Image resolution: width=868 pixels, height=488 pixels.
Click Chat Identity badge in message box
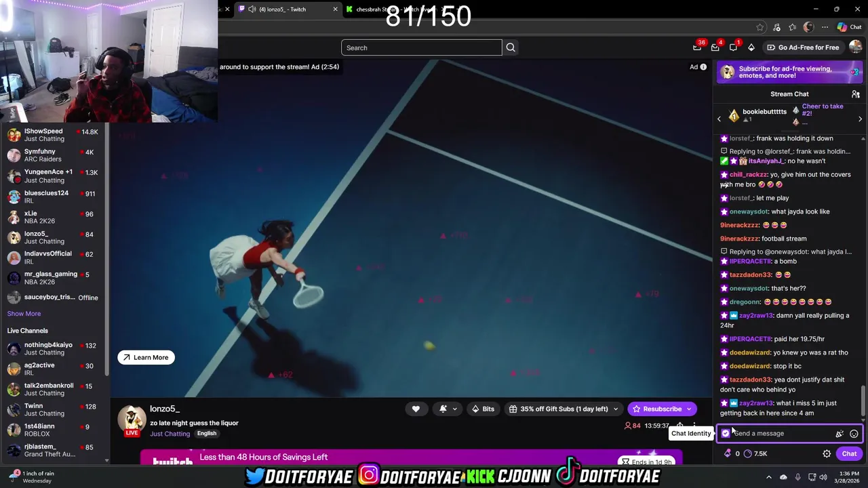(726, 434)
